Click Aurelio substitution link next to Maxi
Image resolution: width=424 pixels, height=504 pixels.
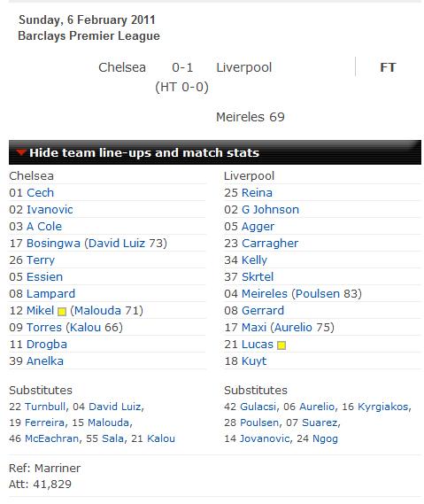click(293, 328)
